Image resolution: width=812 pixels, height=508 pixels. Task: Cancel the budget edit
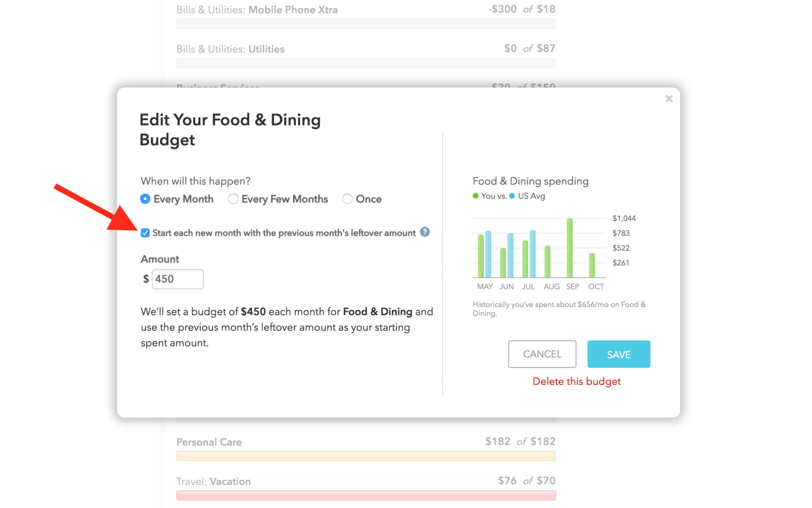coord(542,354)
